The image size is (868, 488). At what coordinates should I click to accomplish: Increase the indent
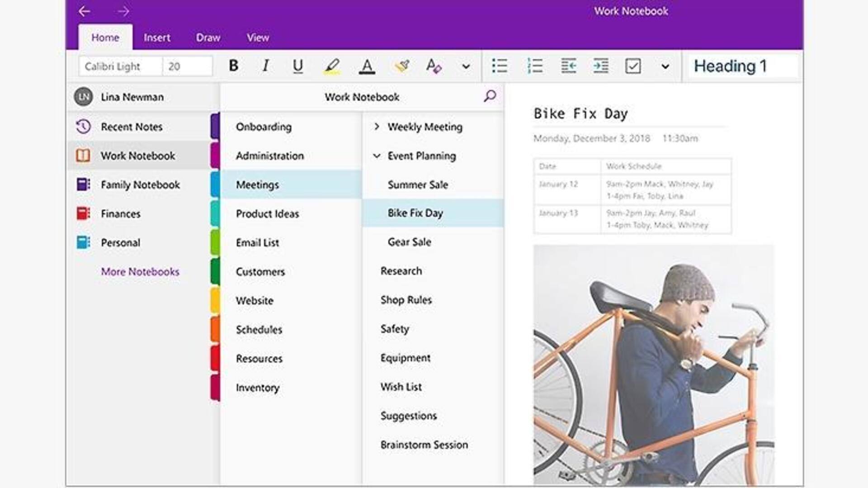pyautogui.click(x=601, y=66)
